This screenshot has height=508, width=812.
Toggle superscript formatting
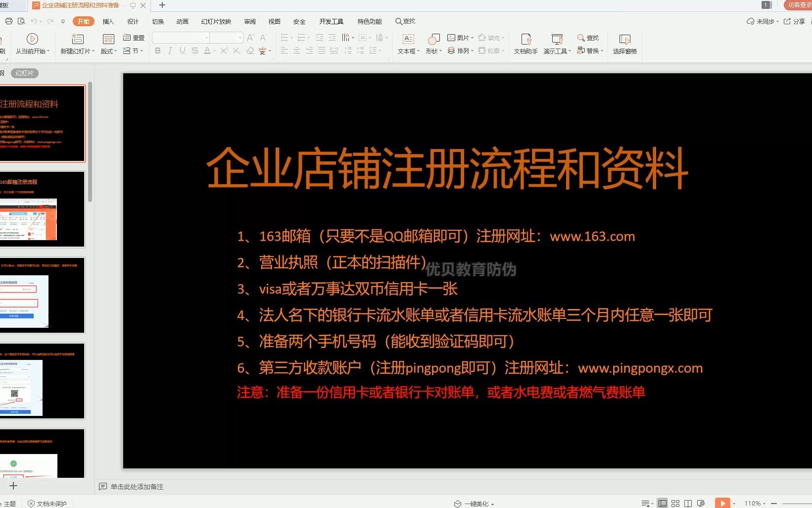(224, 51)
